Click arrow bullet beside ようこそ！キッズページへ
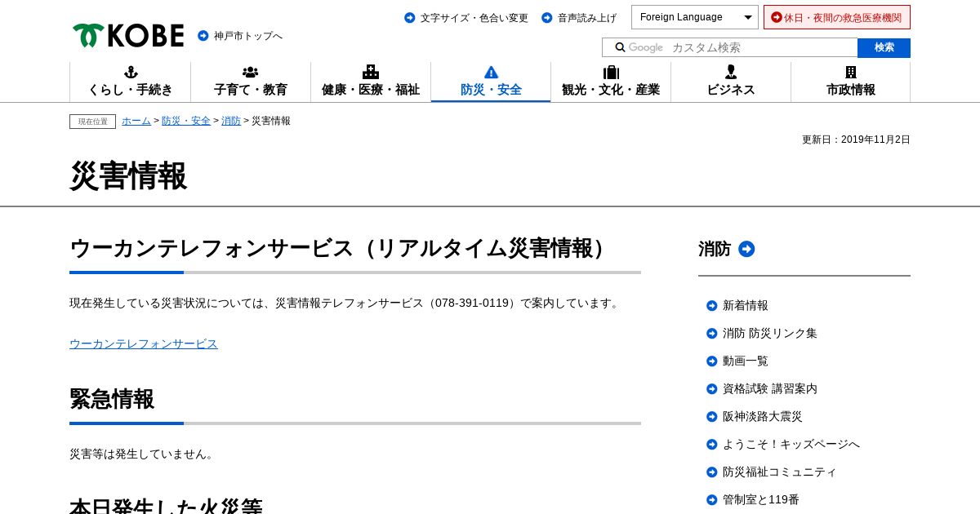This screenshot has width=980, height=514. pos(712,444)
